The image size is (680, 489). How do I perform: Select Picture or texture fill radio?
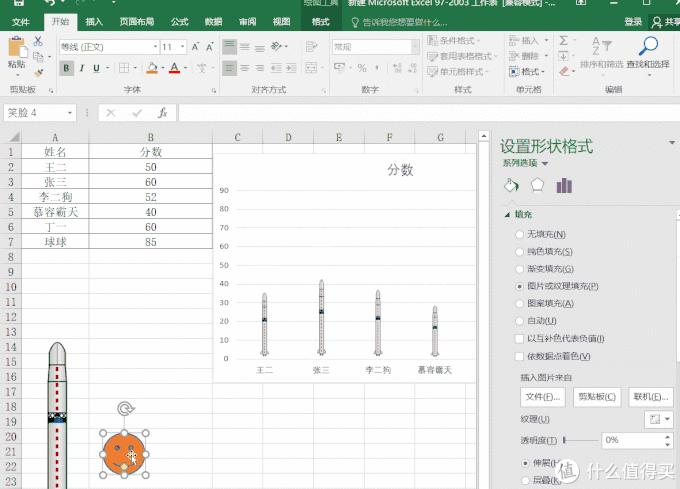click(x=519, y=287)
